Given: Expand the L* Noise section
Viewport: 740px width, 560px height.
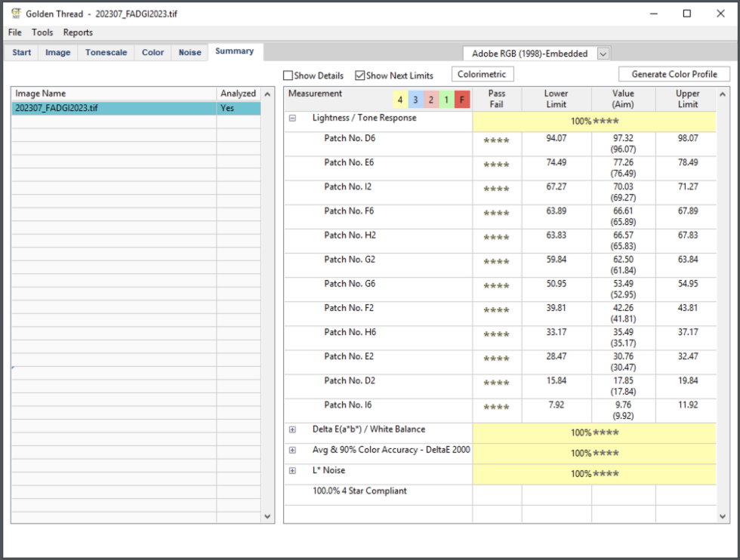Looking at the screenshot, I should pyautogui.click(x=292, y=471).
